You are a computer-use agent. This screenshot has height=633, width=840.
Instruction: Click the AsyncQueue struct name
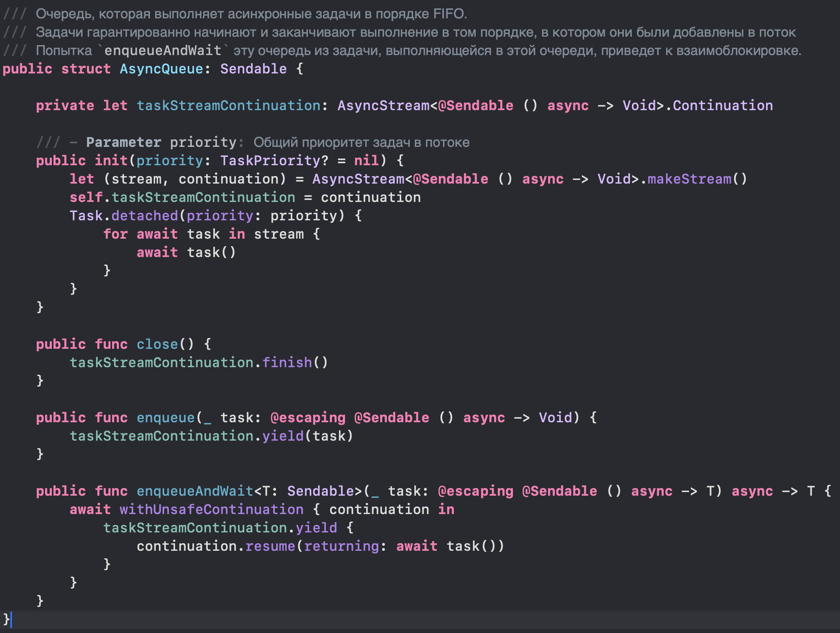point(162,69)
